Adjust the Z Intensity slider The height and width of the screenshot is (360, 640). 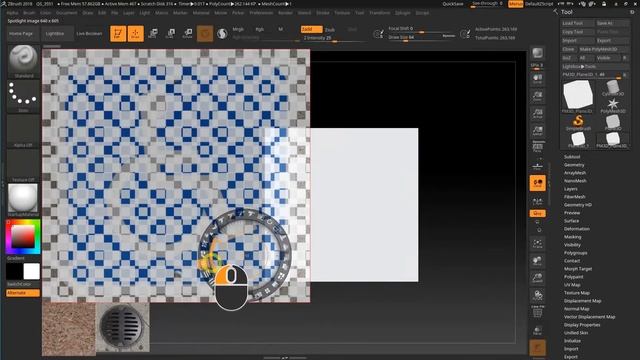pyautogui.click(x=334, y=38)
